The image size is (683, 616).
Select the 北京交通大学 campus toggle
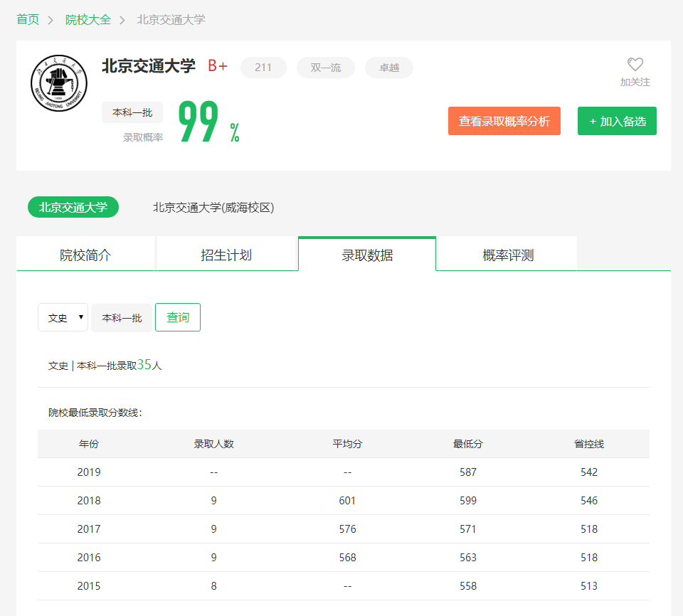pos(73,207)
